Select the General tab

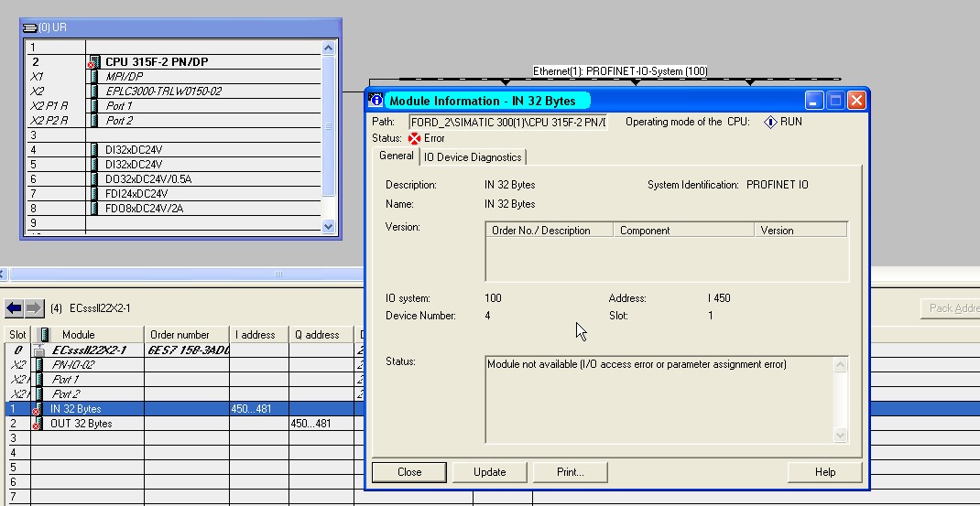click(397, 156)
